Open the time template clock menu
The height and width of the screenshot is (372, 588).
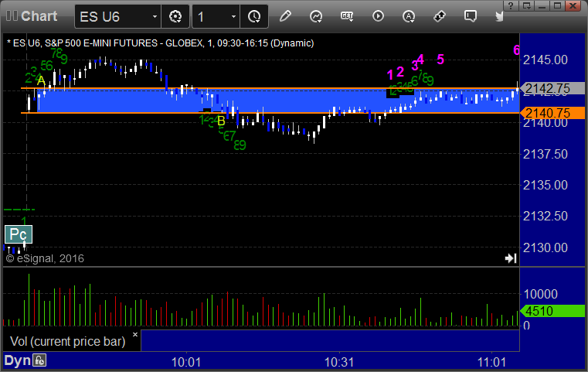click(254, 16)
